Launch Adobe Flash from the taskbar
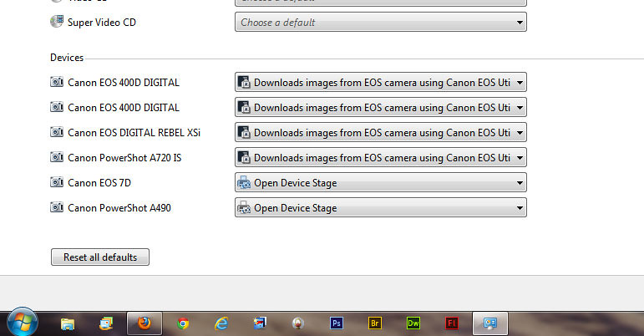The width and height of the screenshot is (644, 336). point(452,323)
